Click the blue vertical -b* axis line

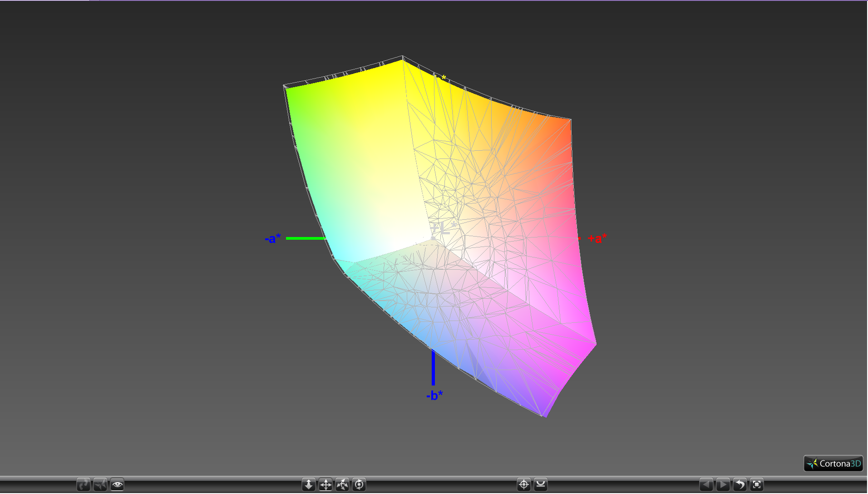(433, 368)
